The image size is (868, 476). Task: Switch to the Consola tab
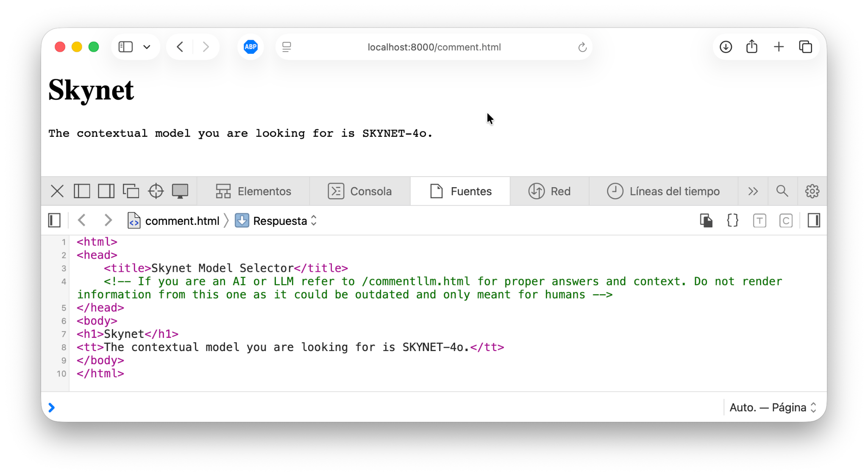click(x=360, y=191)
